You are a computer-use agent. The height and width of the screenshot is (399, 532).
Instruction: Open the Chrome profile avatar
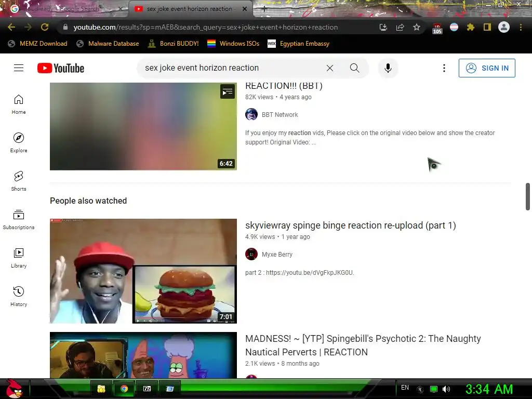point(504,27)
